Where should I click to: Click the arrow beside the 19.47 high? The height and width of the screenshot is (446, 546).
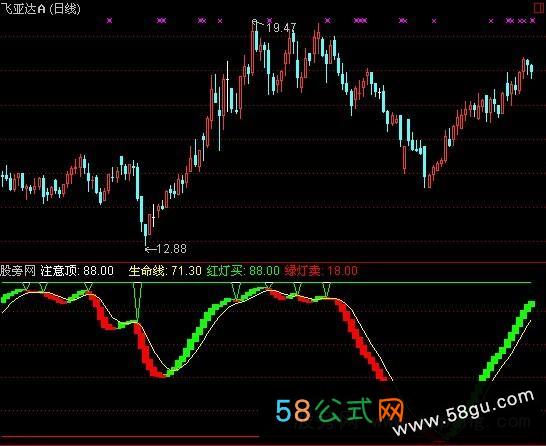(260, 24)
